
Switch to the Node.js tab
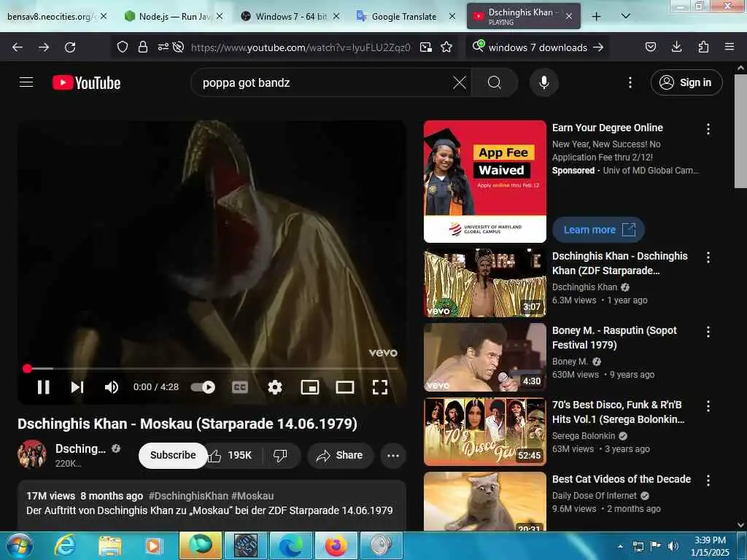click(x=174, y=17)
